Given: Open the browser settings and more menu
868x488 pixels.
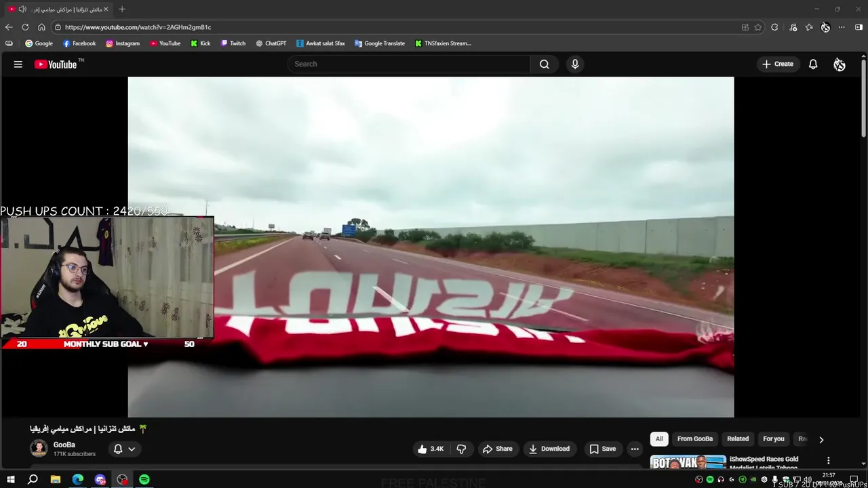Looking at the screenshot, I should pos(842,27).
